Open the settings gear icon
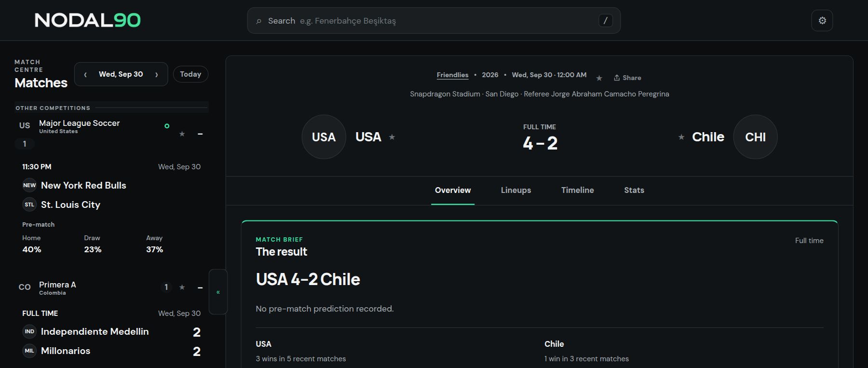This screenshot has height=368, width=868. [x=822, y=21]
